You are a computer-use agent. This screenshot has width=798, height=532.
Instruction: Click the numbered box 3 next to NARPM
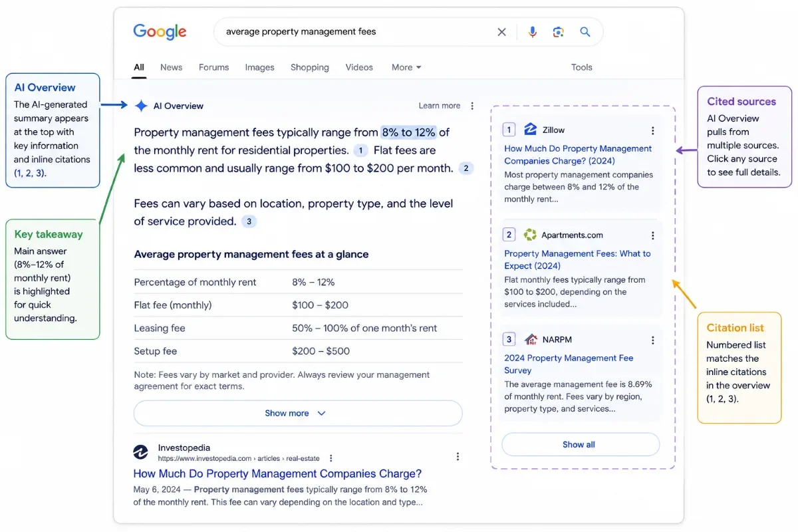click(509, 339)
